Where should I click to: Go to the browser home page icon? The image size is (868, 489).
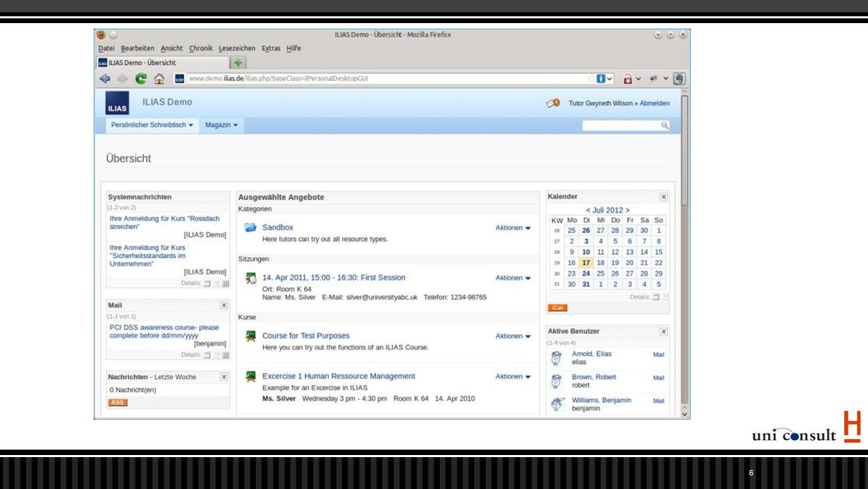[159, 79]
